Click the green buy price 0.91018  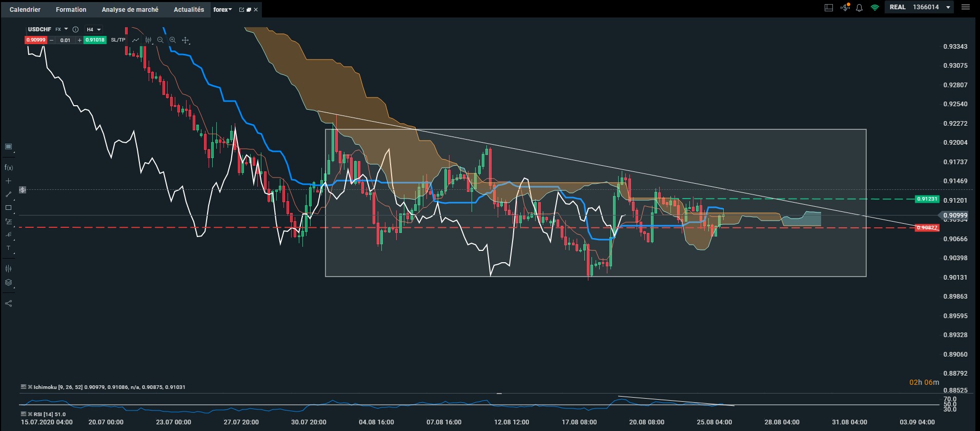point(95,40)
